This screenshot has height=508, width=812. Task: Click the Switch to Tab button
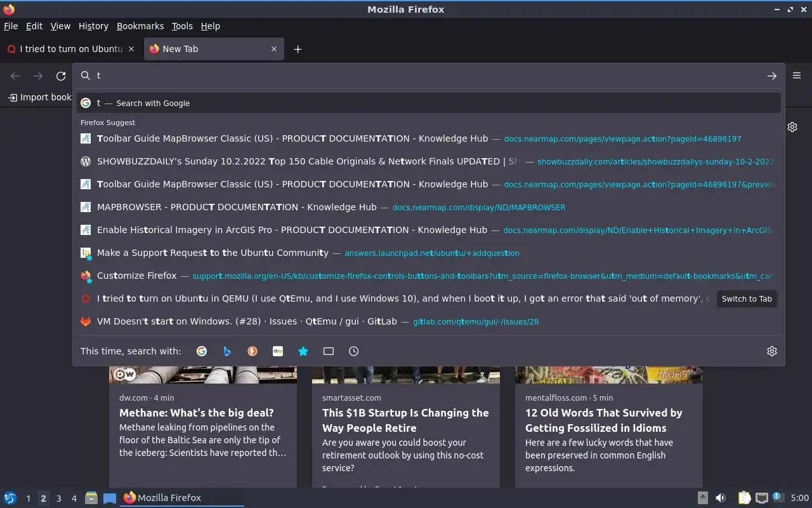point(747,298)
